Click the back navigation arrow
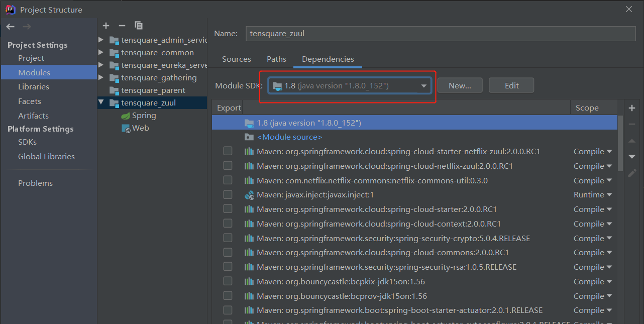 click(x=11, y=27)
